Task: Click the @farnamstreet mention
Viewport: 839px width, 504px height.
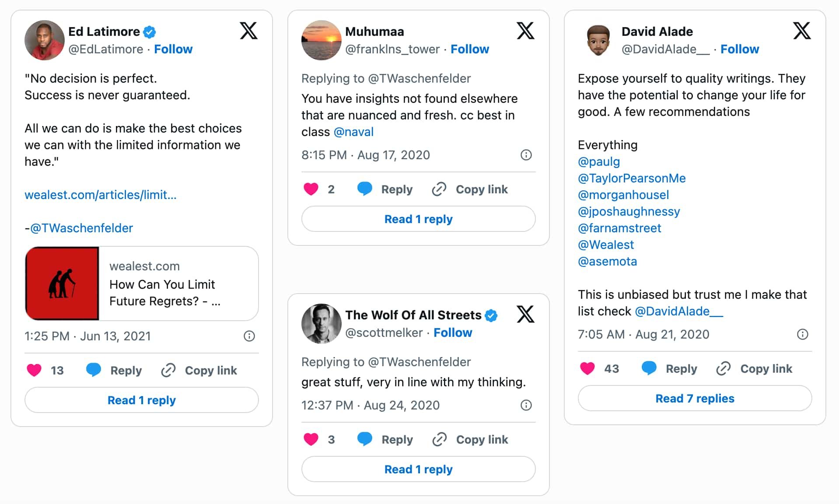Action: click(x=619, y=228)
